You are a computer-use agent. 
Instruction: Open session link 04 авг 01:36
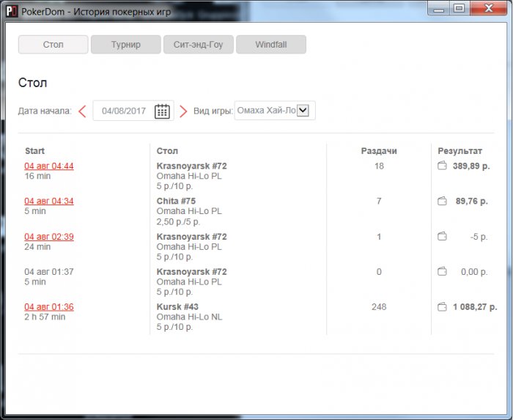49,307
